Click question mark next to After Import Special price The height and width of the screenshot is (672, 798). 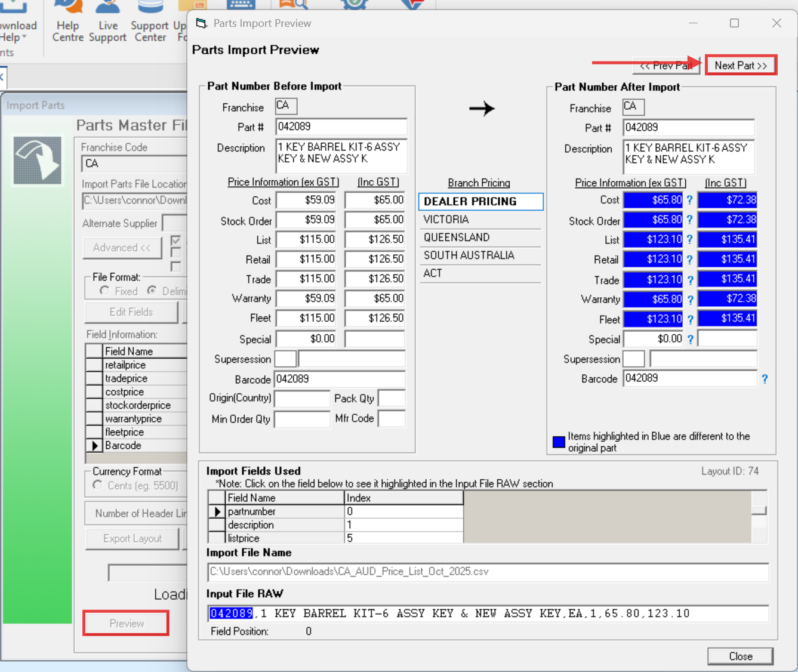coord(690,339)
